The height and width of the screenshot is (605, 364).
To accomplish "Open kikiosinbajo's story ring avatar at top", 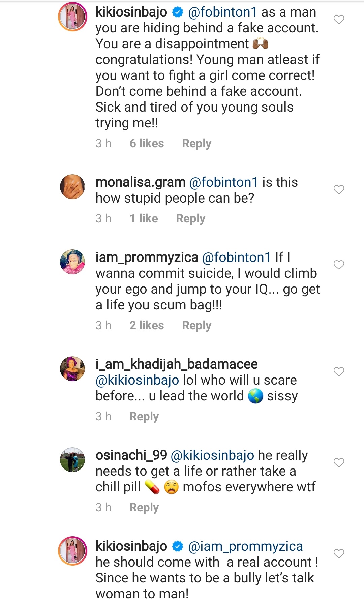I will [x=72, y=17].
